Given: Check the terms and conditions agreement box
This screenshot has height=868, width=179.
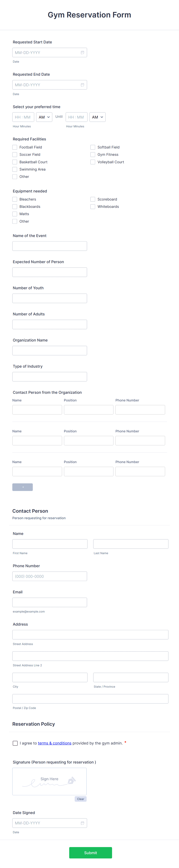Looking at the screenshot, I should point(15,743).
